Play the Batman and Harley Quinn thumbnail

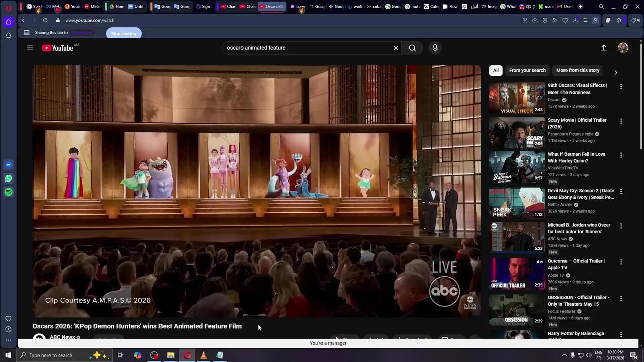[517, 166]
